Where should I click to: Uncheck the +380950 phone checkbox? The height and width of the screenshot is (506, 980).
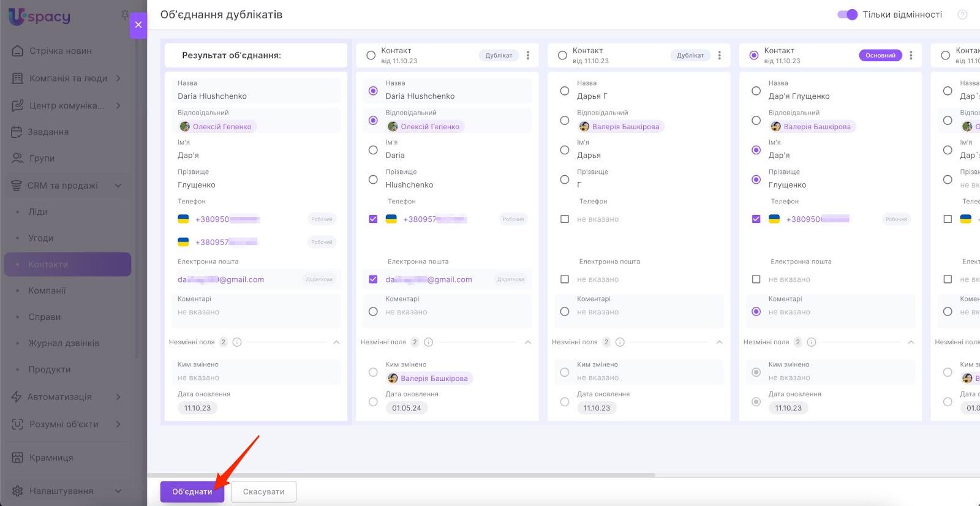click(x=756, y=219)
